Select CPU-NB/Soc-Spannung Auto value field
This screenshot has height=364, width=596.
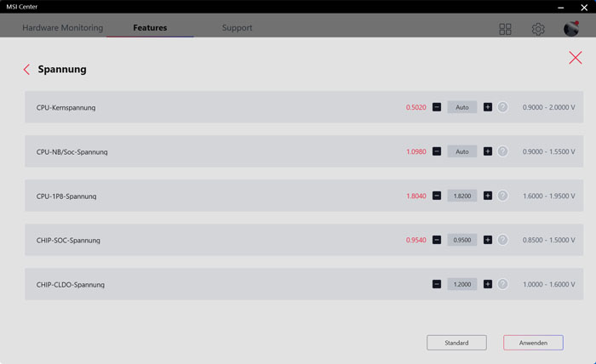coord(462,151)
